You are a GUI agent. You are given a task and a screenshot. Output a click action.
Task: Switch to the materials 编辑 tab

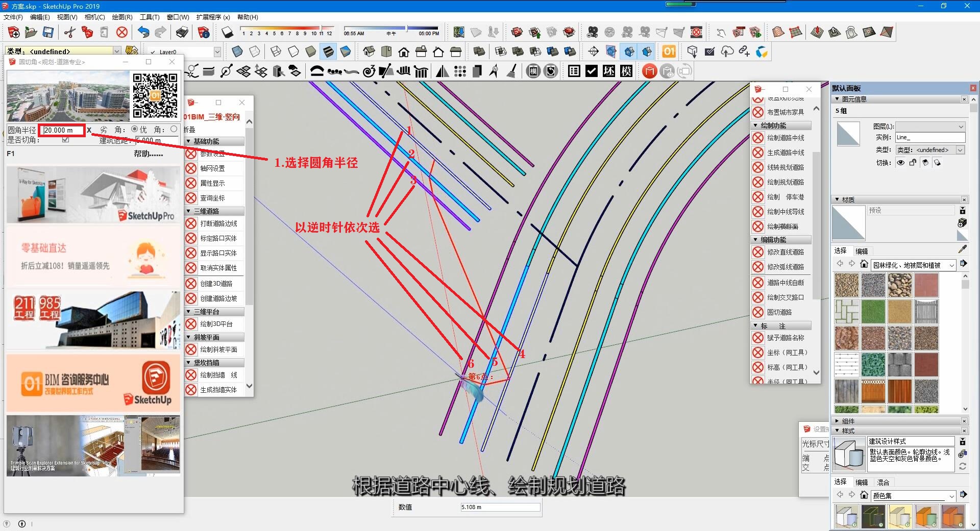(862, 251)
